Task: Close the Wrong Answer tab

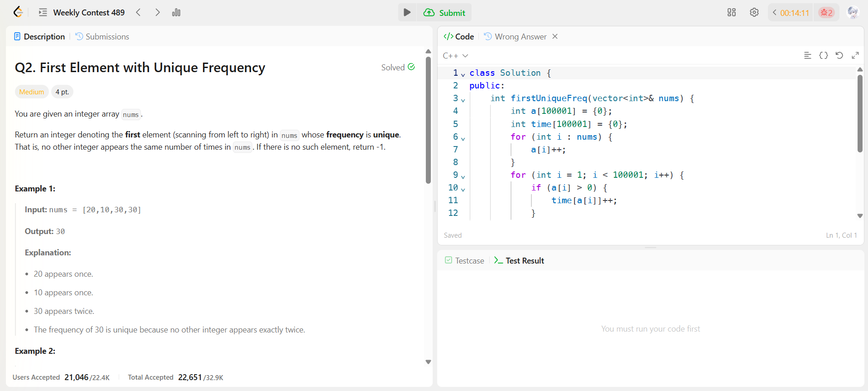Action: [555, 36]
